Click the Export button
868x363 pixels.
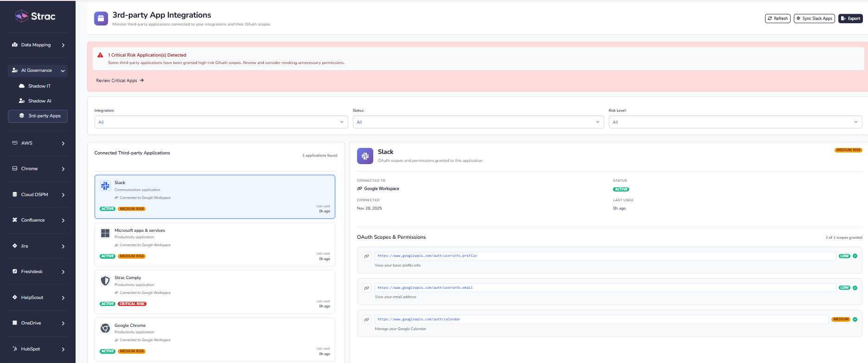[x=850, y=19]
